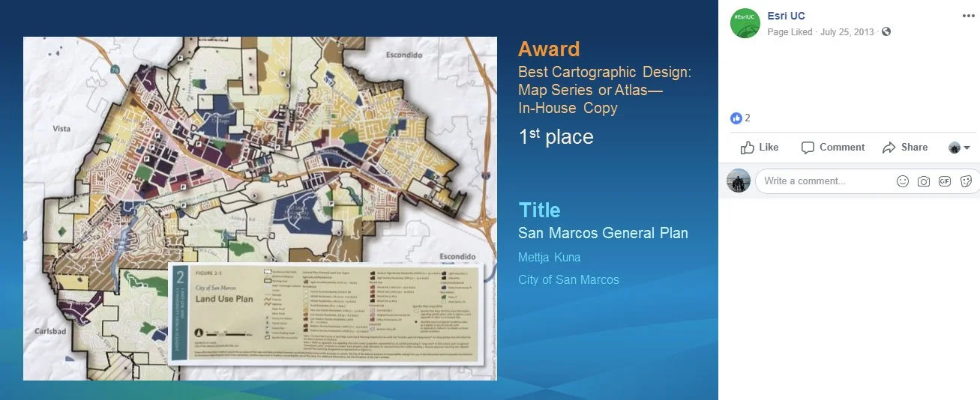Click the Carlsbad label on the map

(49, 330)
